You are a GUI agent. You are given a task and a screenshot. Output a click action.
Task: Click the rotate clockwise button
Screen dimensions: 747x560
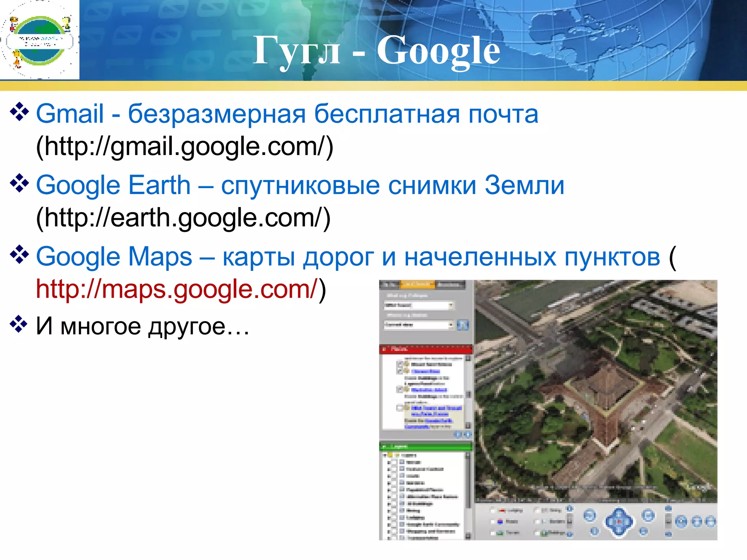click(648, 516)
